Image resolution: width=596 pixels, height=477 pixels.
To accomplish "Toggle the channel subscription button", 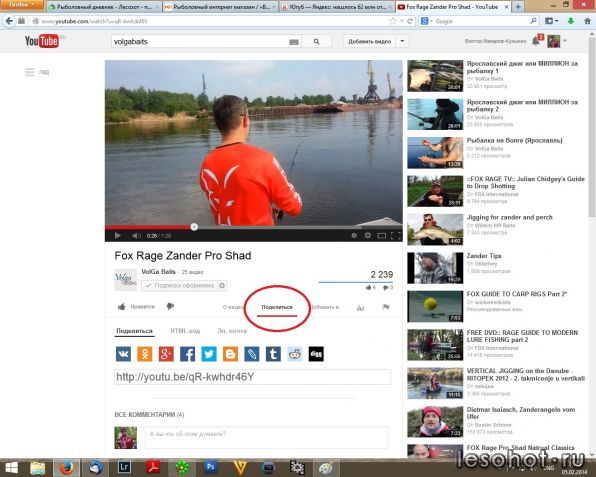I will [x=184, y=285].
